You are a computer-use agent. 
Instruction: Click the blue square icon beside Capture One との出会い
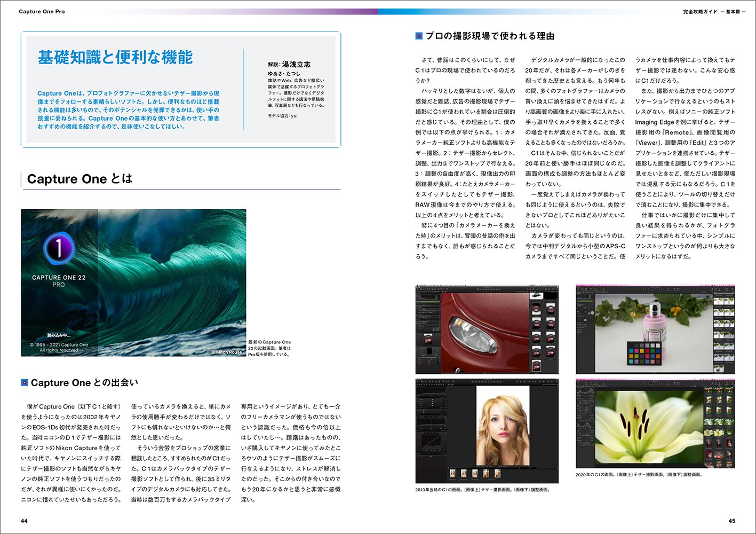tap(25, 382)
